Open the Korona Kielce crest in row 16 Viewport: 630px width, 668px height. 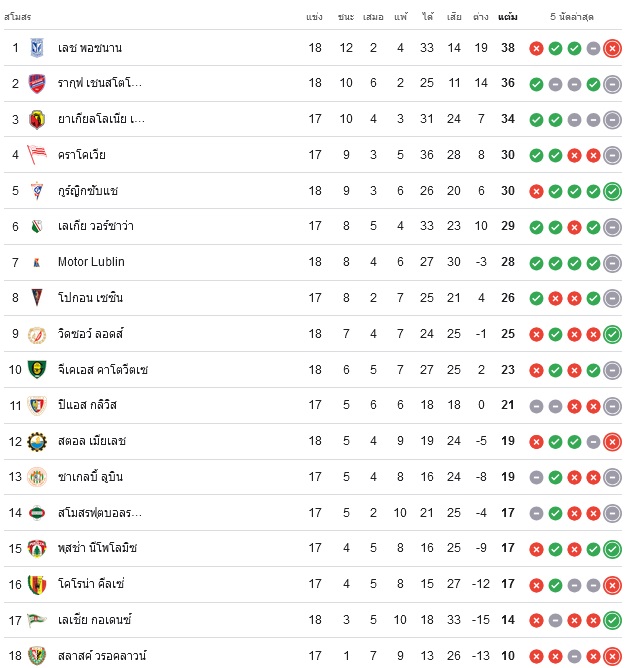(x=37, y=584)
